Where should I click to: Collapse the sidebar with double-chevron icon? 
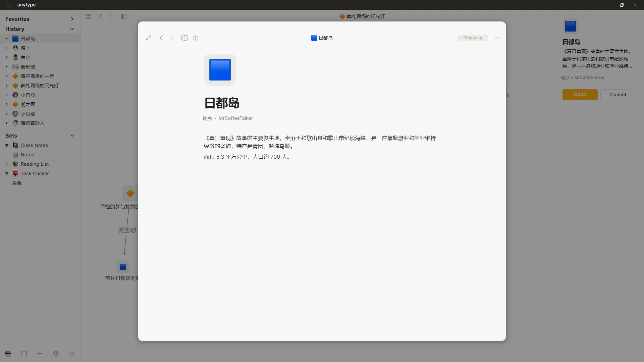click(x=72, y=354)
